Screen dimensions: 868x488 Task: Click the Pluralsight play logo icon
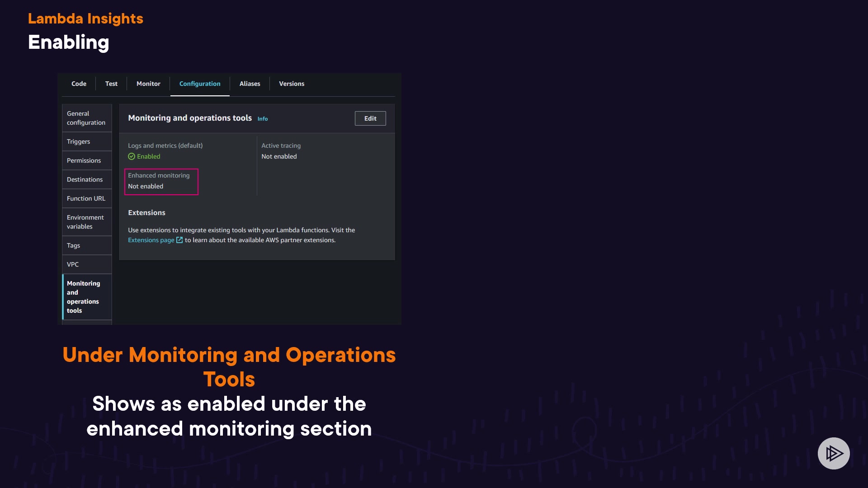click(834, 453)
